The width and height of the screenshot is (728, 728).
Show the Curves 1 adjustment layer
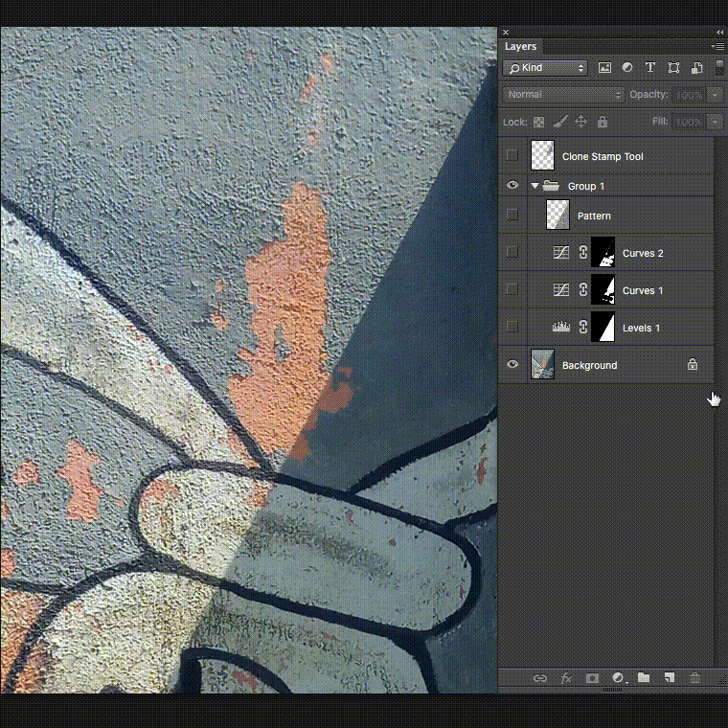coord(512,289)
